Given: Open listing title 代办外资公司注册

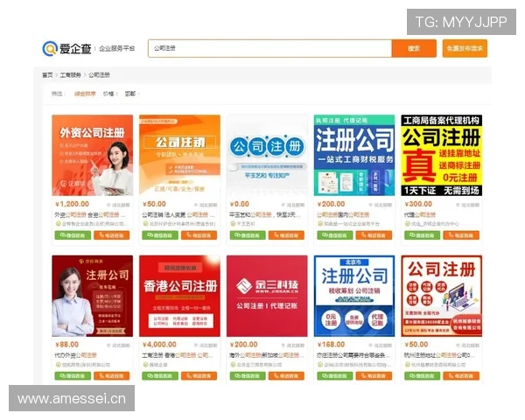Looking at the screenshot, I should pos(75,355).
